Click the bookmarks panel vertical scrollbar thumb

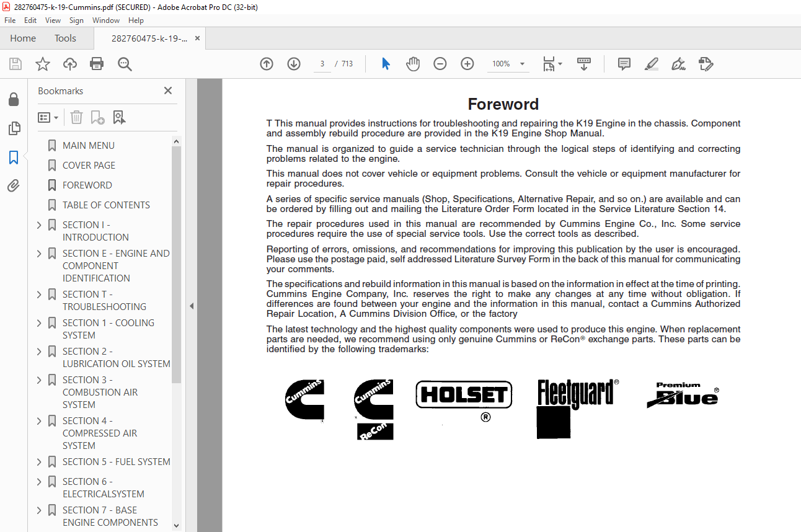coord(176,265)
